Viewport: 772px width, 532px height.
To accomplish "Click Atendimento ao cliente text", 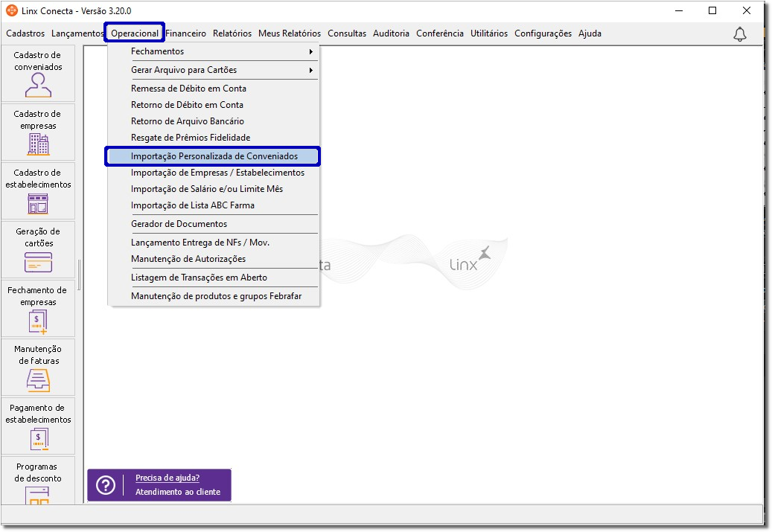I will [x=178, y=492].
